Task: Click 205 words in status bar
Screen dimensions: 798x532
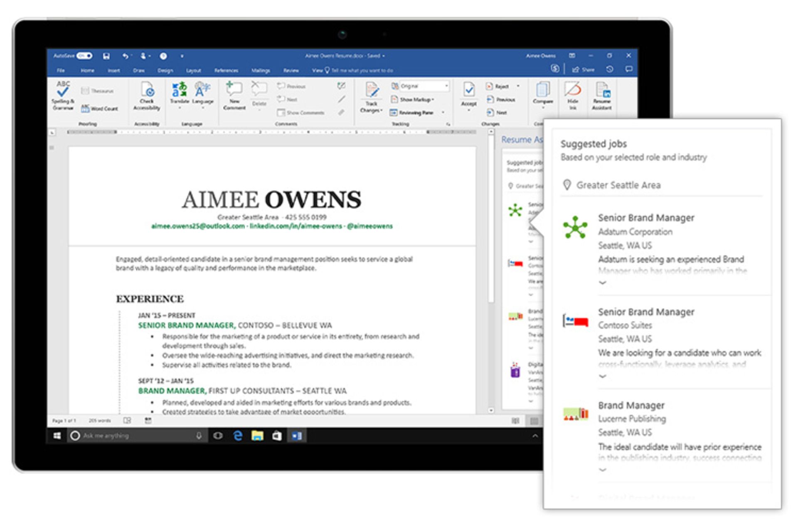Action: pyautogui.click(x=100, y=421)
